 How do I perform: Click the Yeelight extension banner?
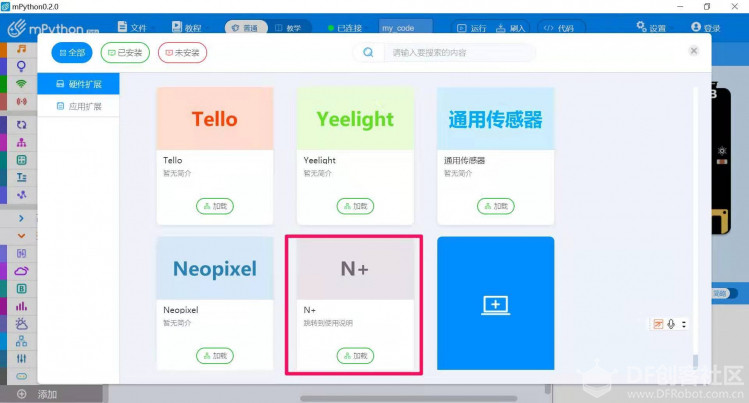tap(355, 118)
